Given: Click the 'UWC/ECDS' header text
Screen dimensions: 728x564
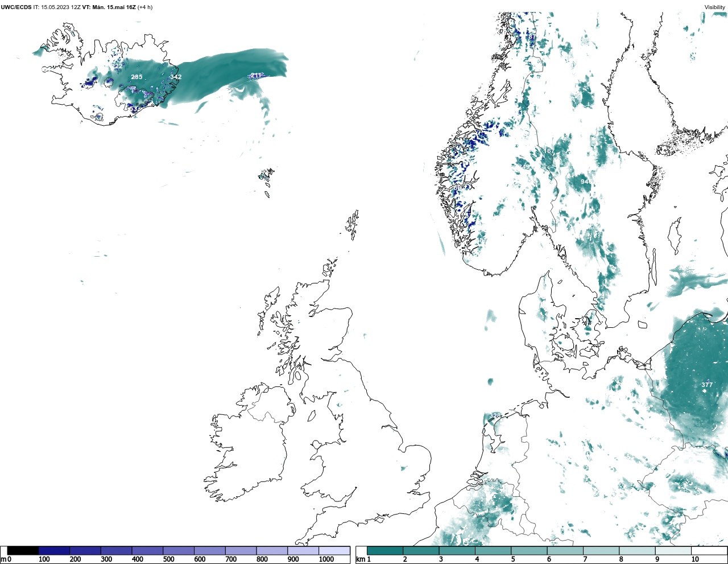Looking at the screenshot, I should pyautogui.click(x=16, y=7).
